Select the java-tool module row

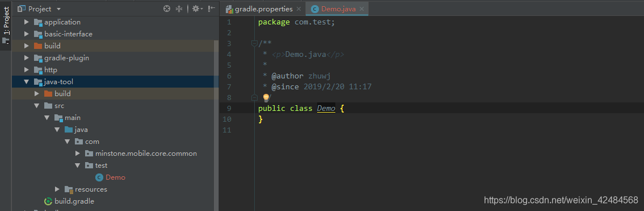(x=113, y=82)
